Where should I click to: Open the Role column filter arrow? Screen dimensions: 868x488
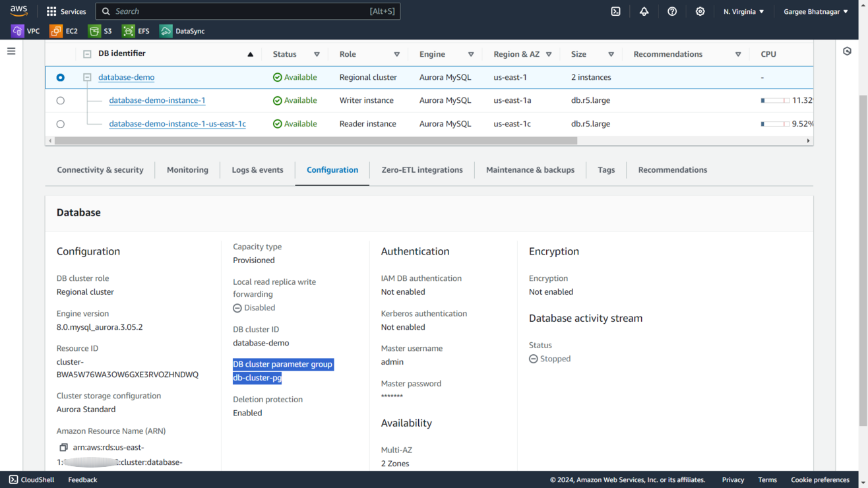point(396,54)
